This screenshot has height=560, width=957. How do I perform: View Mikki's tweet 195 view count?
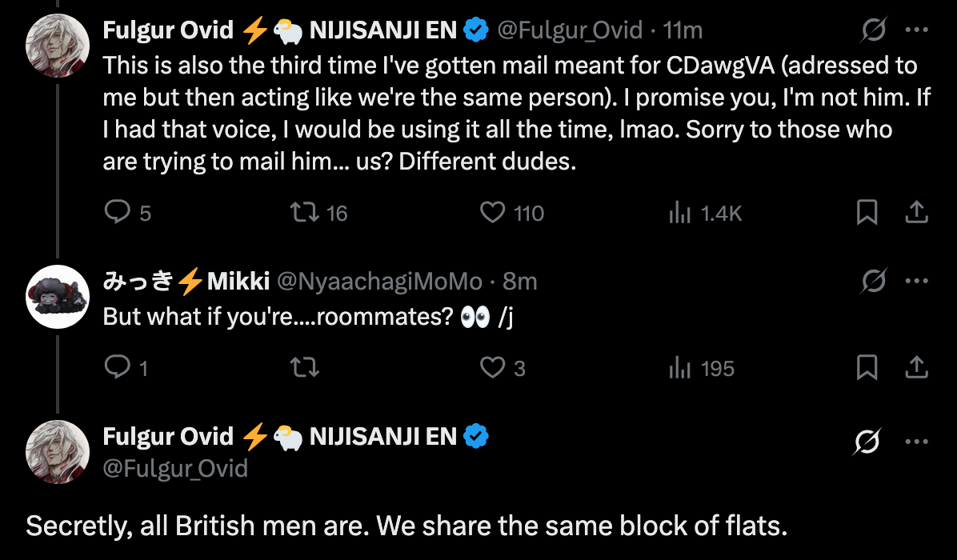click(x=679, y=368)
